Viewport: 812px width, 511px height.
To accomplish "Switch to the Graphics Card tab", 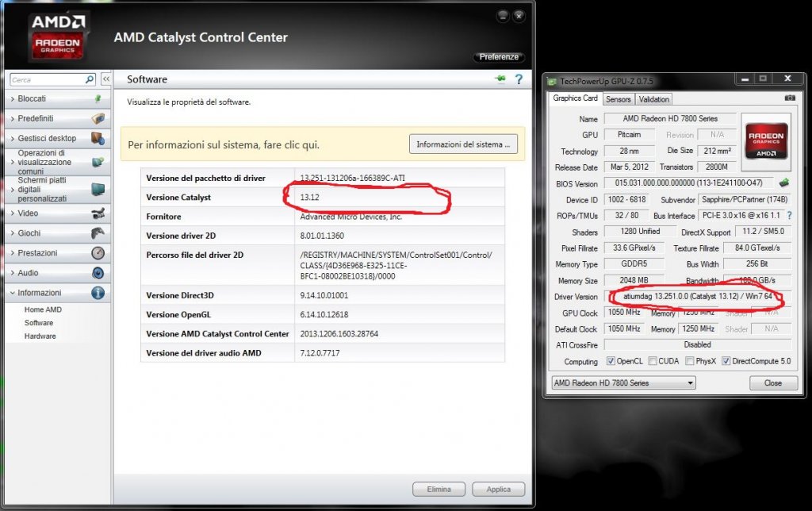I will 575,98.
